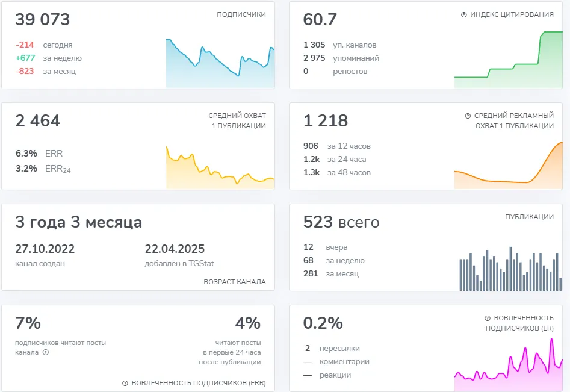Click help icon beside Вовлеченность подписчиков (ER)
The width and height of the screenshot is (570, 392).
point(488,318)
